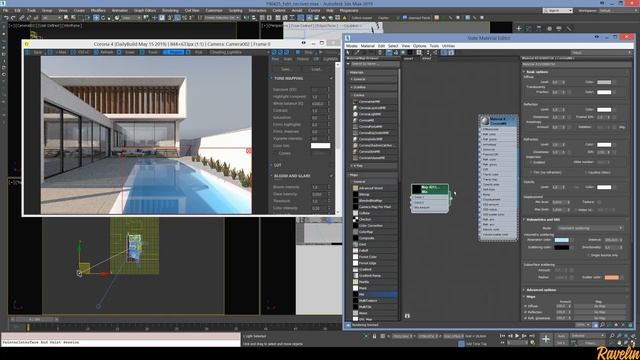Select the Move transform tool in main toolbar
Screen dimensions: 640x360
pyautogui.click(x=96, y=18)
